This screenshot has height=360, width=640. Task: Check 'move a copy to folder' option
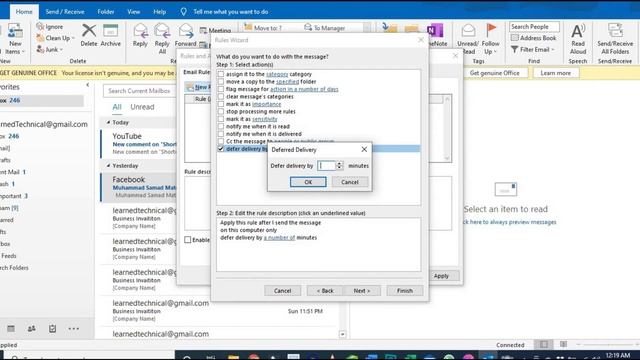(x=221, y=82)
